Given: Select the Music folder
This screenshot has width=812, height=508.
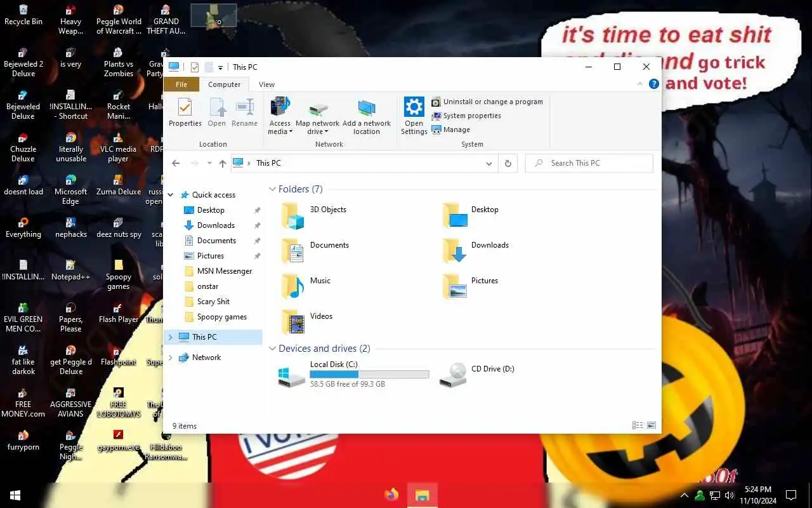Looking at the screenshot, I should pos(306,286).
